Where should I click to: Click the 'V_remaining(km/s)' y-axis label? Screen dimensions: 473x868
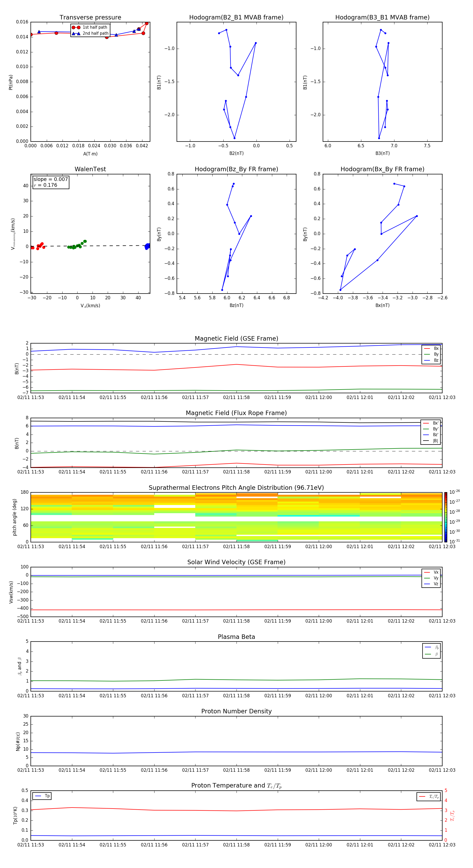pyautogui.click(x=13, y=234)
